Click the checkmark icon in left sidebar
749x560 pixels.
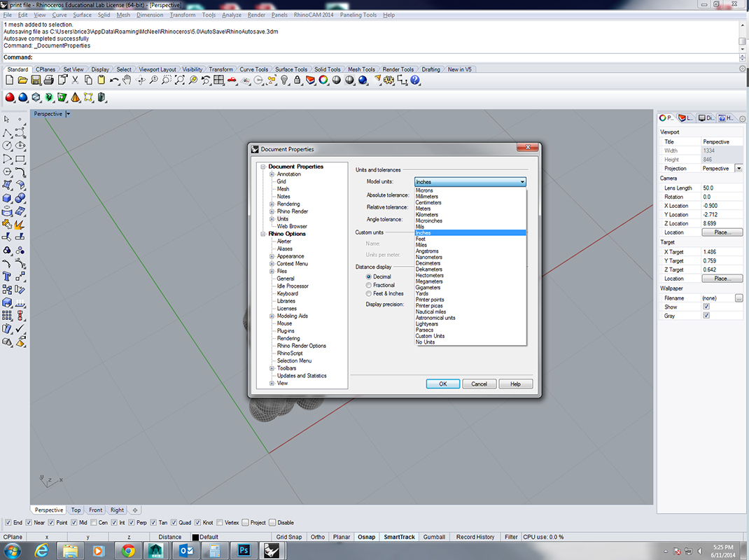(20, 329)
